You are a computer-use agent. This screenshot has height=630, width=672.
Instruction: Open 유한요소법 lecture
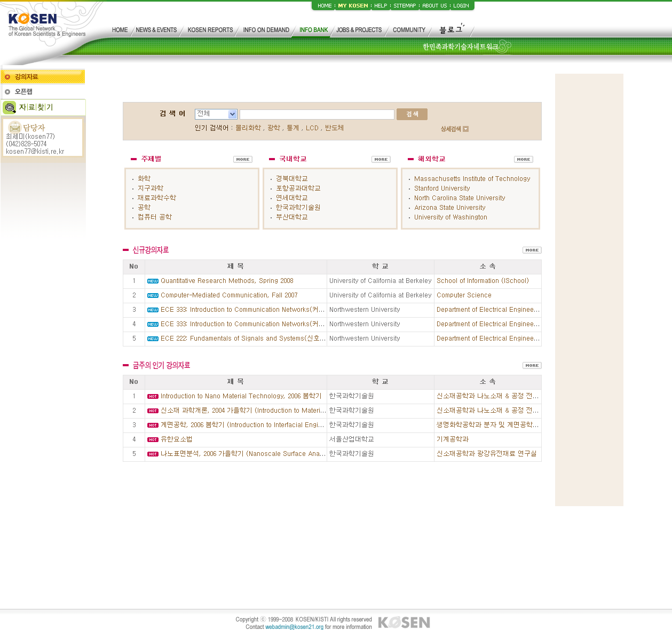point(177,439)
